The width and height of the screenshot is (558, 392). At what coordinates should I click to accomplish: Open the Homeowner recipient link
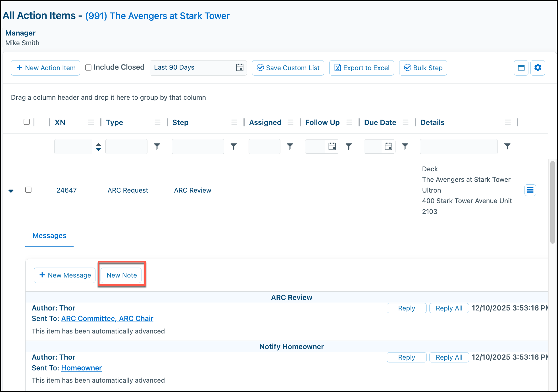pyautogui.click(x=81, y=368)
